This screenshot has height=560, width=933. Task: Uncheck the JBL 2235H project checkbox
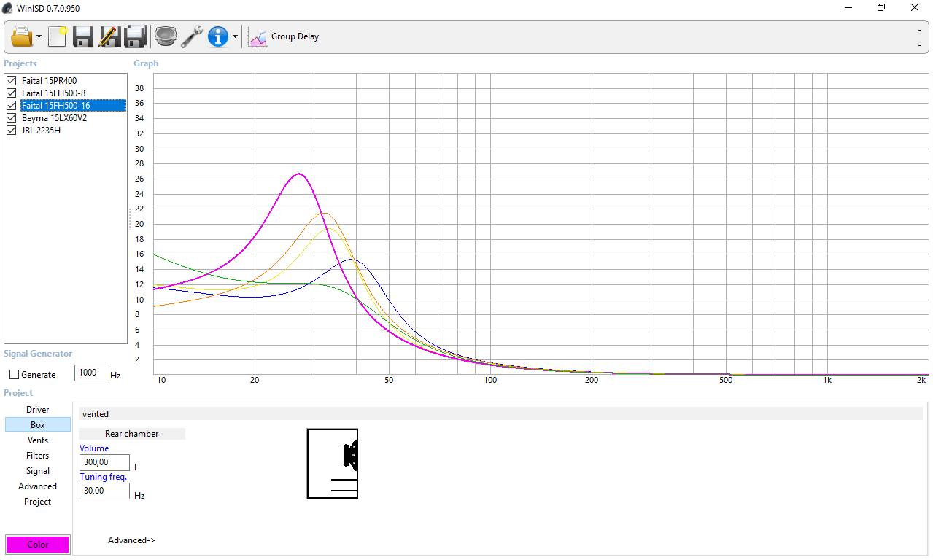11,131
